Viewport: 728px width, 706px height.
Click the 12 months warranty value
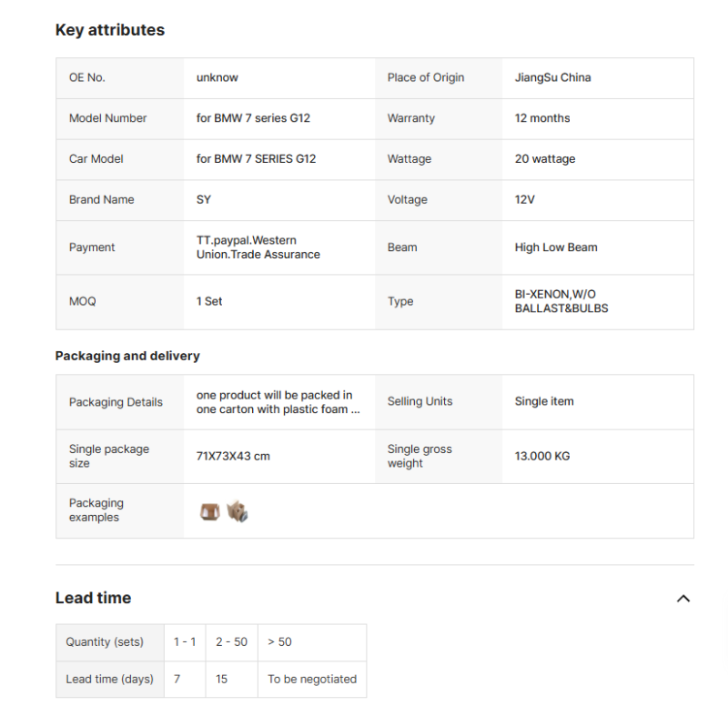click(542, 118)
